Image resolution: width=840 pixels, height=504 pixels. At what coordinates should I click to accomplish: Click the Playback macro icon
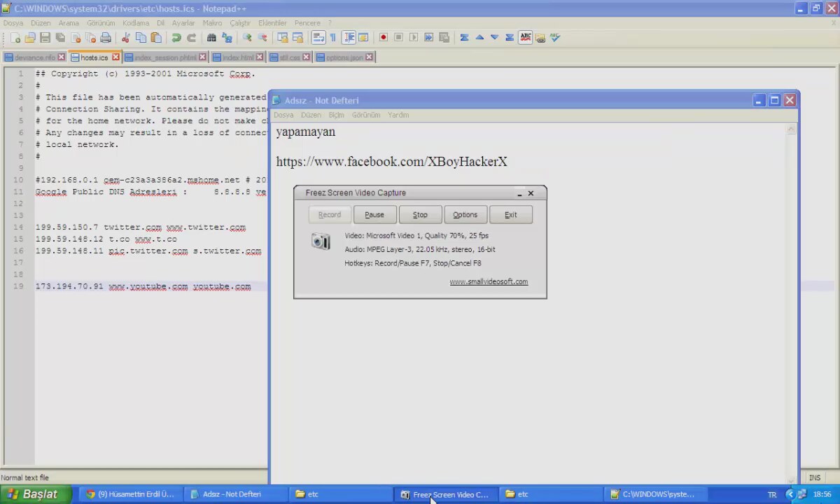pyautogui.click(x=414, y=38)
